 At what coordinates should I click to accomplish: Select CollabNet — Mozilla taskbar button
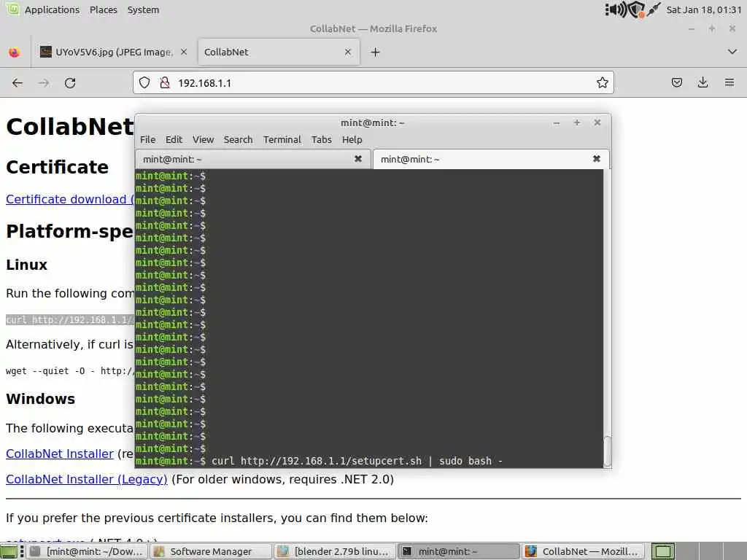point(583,551)
